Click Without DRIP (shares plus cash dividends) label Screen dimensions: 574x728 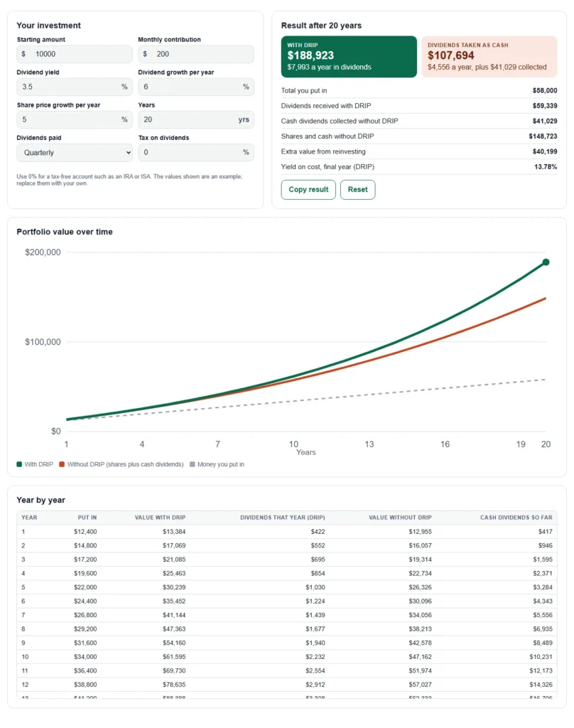pos(125,464)
